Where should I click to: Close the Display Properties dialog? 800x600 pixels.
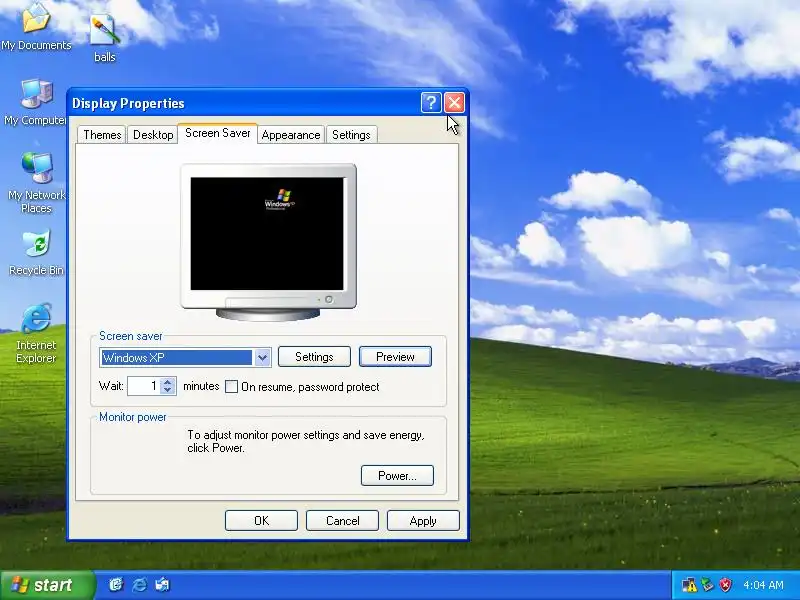[454, 103]
